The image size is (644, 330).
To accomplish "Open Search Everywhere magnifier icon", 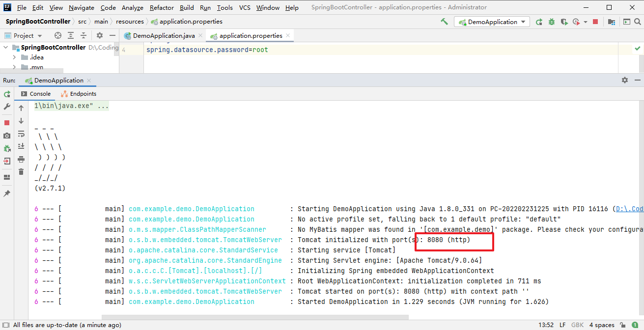I will click(638, 22).
